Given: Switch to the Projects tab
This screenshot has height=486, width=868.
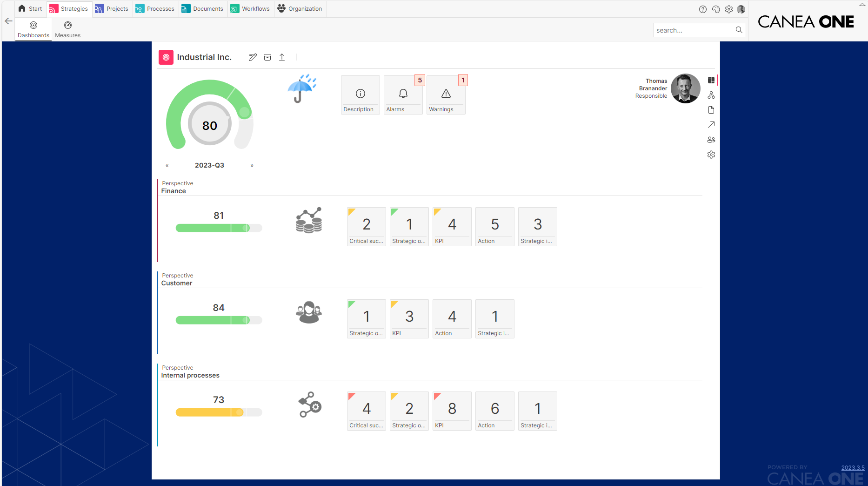Looking at the screenshot, I should tap(112, 9).
